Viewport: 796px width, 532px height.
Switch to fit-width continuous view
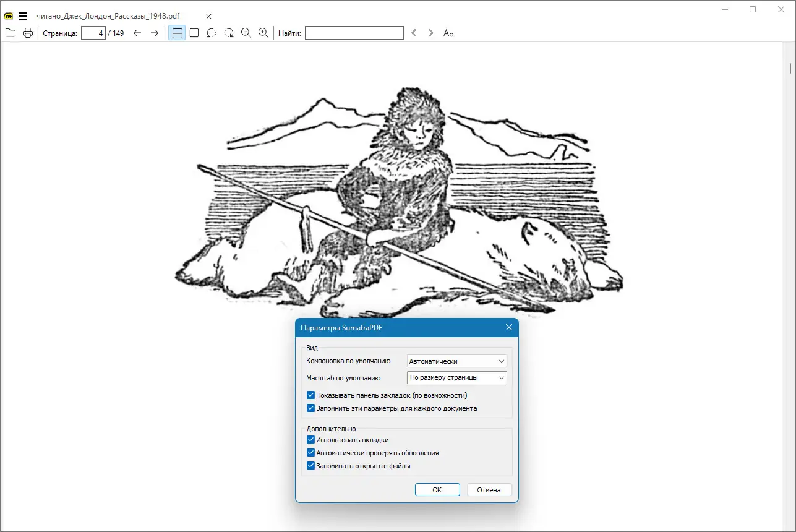click(x=178, y=33)
